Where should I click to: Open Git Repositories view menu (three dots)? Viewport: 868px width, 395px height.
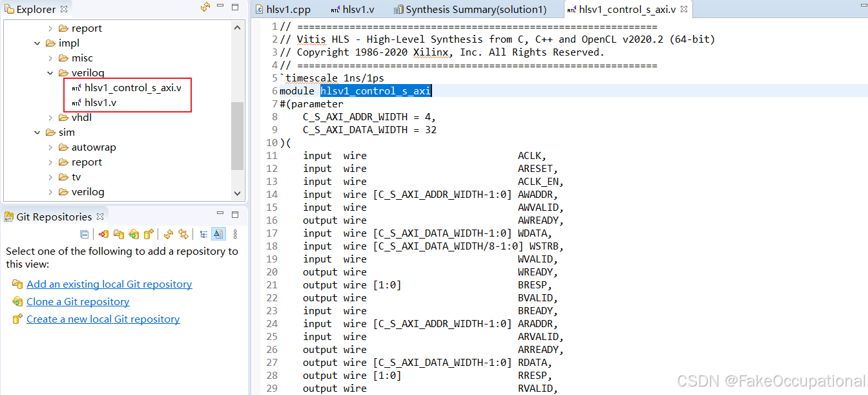[235, 234]
